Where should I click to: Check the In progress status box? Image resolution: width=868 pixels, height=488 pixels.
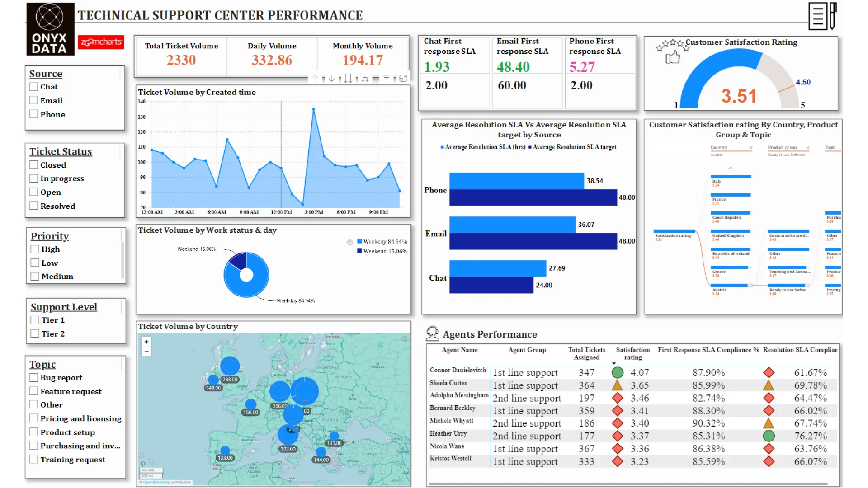tap(34, 178)
